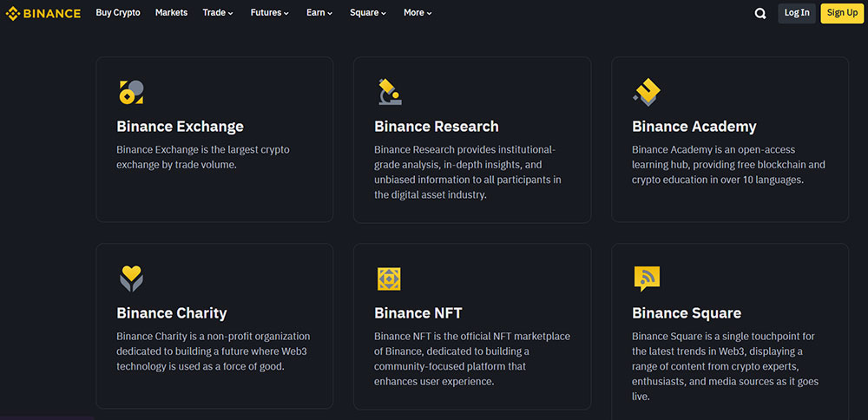Click the Binance Academy graduation cap icon
This screenshot has width=868, height=420.
[x=647, y=92]
